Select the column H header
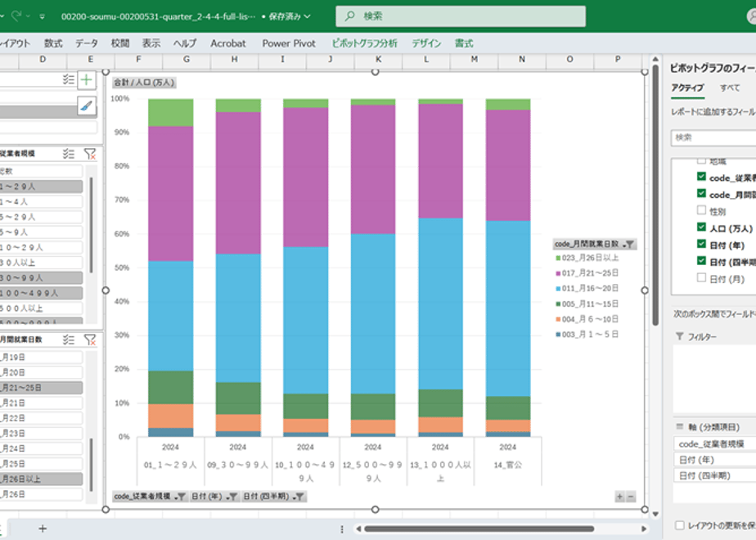The height and width of the screenshot is (540, 756). (x=234, y=59)
